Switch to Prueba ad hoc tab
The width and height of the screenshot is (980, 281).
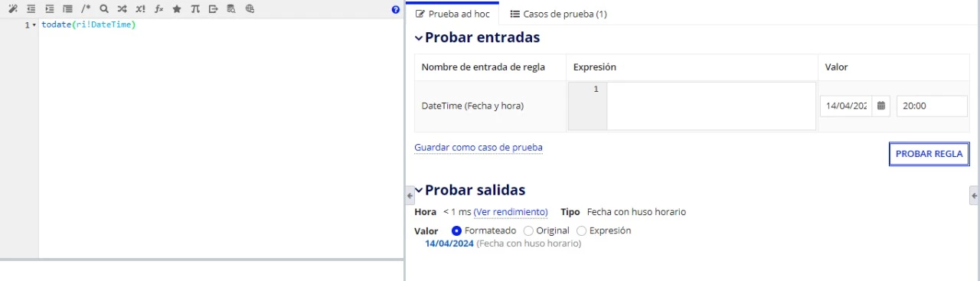(x=452, y=14)
